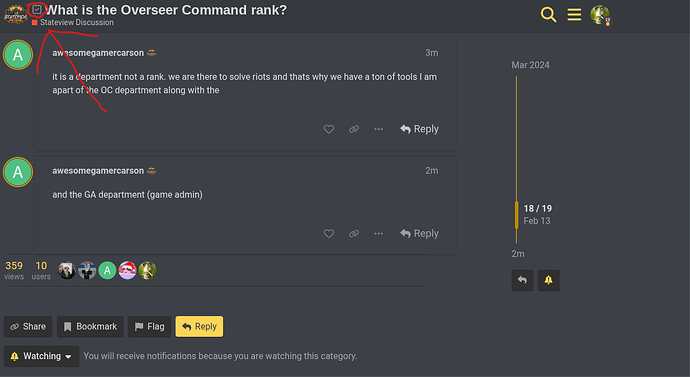This screenshot has width=690, height=377.
Task: Show more actions on first post
Action: (378, 129)
